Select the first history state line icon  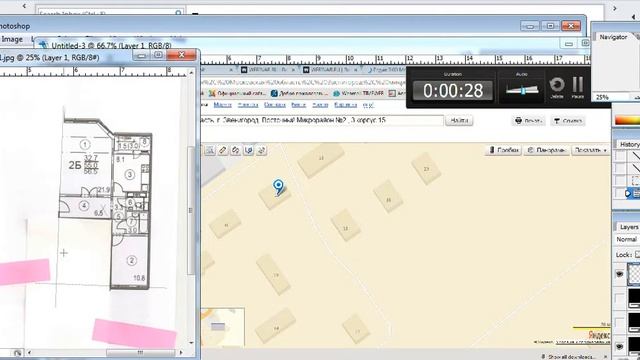pos(636,156)
